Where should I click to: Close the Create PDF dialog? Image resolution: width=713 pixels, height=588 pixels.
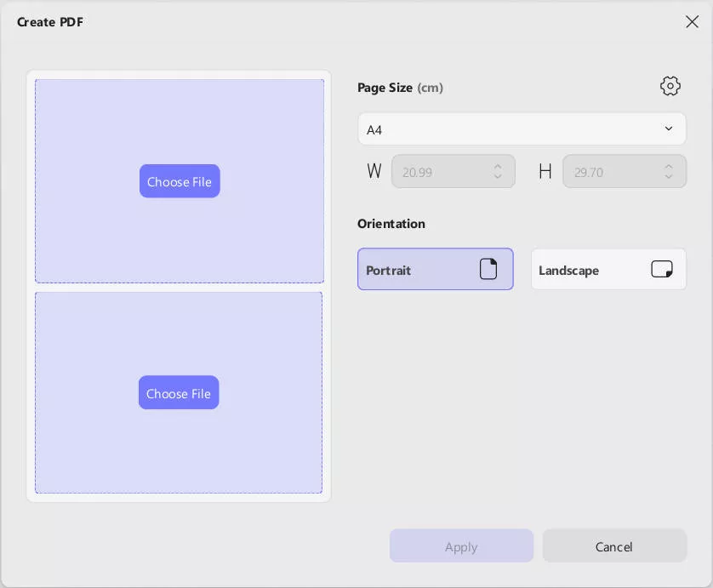[x=692, y=21]
